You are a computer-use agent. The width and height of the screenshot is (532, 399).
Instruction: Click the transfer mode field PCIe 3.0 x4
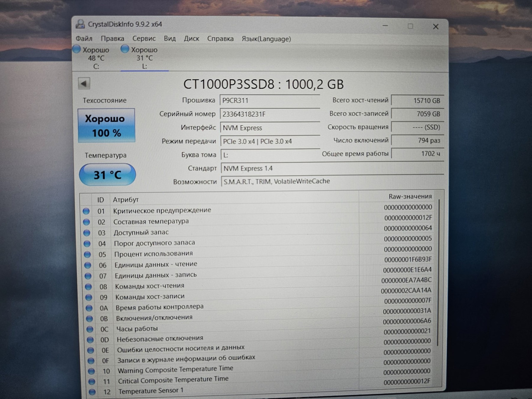[x=270, y=141]
